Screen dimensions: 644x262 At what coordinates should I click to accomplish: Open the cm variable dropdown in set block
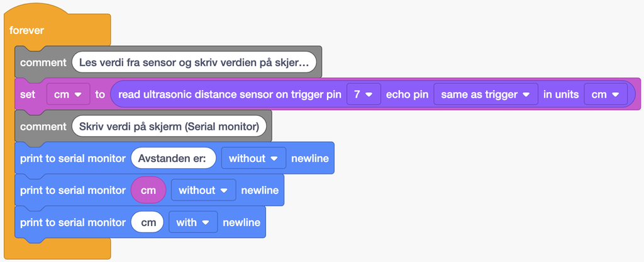pyautogui.click(x=68, y=94)
